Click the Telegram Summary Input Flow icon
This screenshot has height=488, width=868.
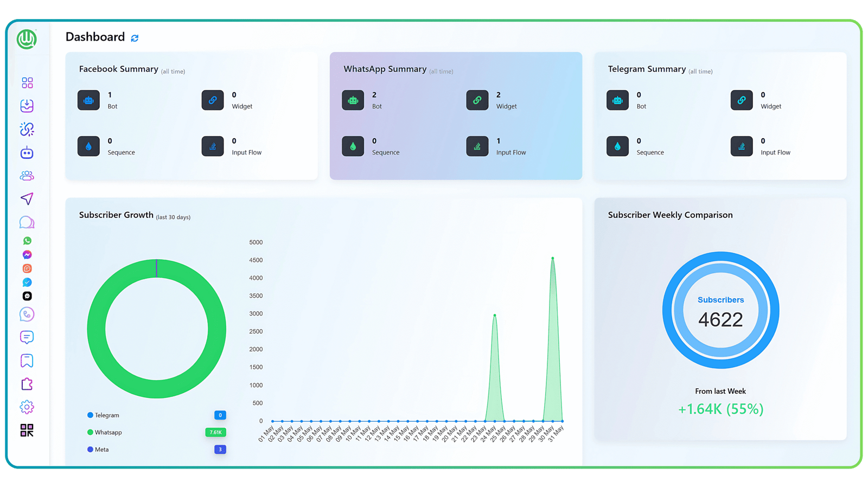pyautogui.click(x=742, y=146)
